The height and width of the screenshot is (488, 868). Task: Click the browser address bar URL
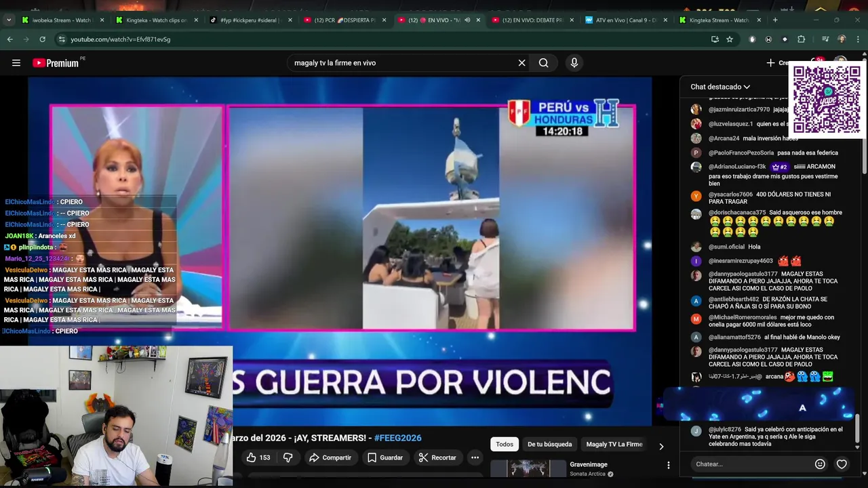[121, 39]
